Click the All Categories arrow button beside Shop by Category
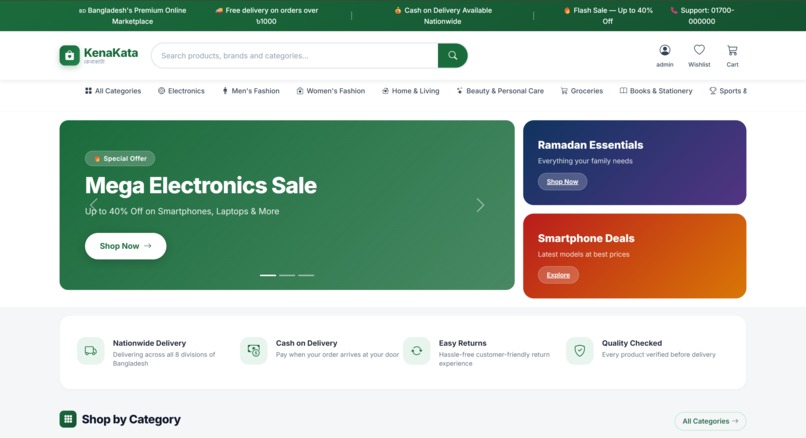This screenshot has height=438, width=806. pyautogui.click(x=710, y=421)
